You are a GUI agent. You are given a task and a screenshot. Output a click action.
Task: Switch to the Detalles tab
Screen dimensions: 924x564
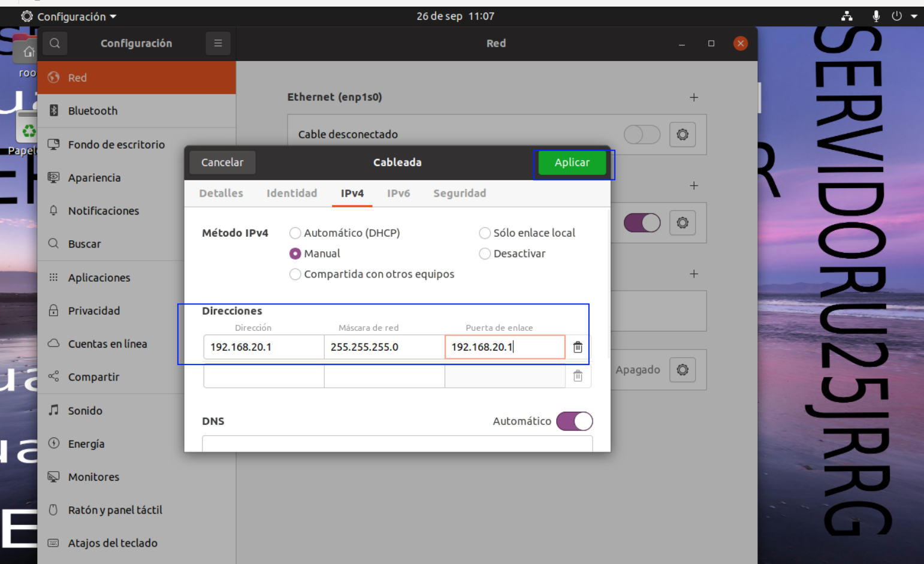(221, 193)
